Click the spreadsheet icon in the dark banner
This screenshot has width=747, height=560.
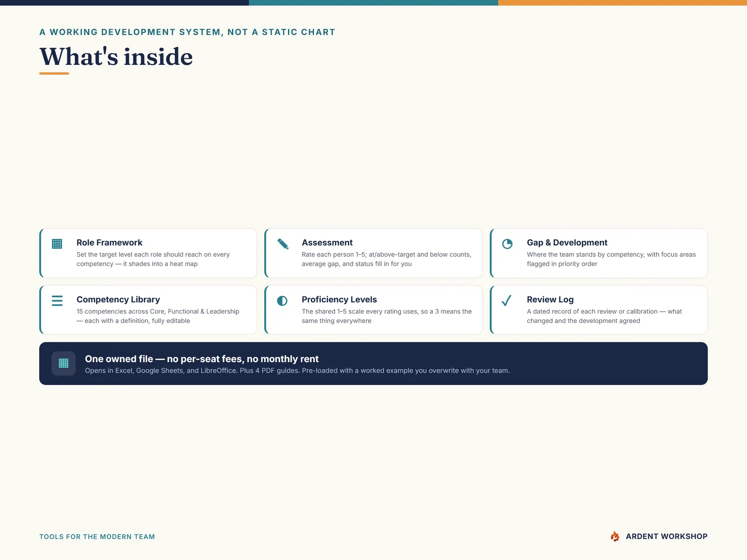tap(63, 363)
